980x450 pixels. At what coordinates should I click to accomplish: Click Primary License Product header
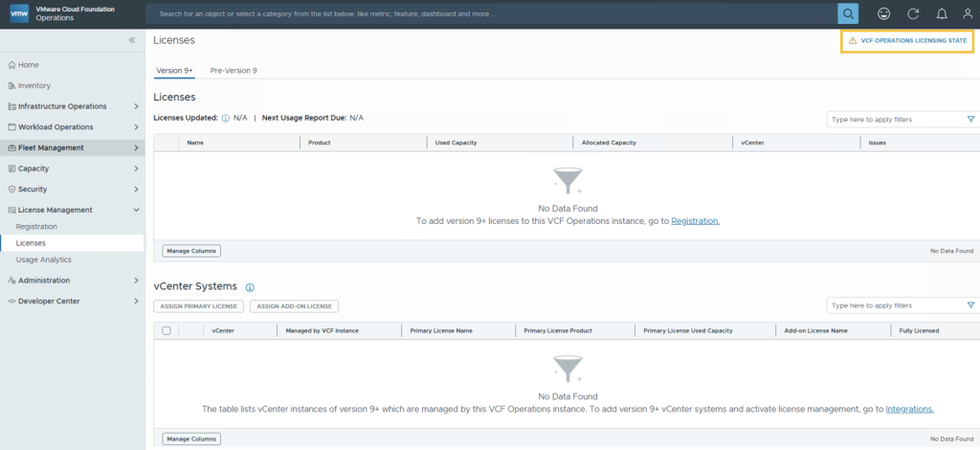click(x=558, y=330)
